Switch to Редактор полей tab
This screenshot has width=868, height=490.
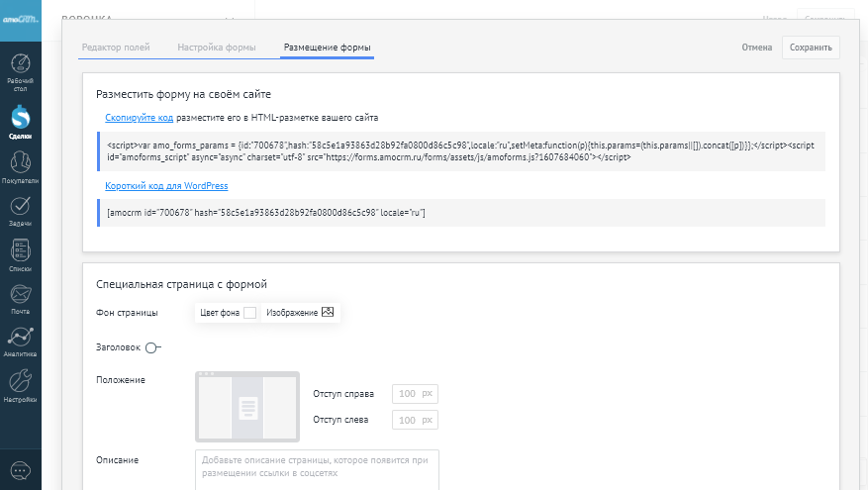[116, 48]
